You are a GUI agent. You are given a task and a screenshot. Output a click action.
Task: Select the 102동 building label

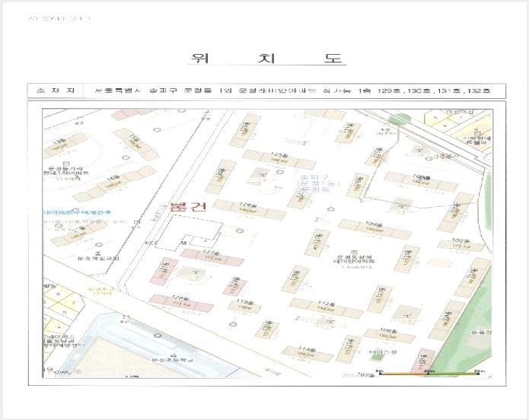click(x=460, y=241)
